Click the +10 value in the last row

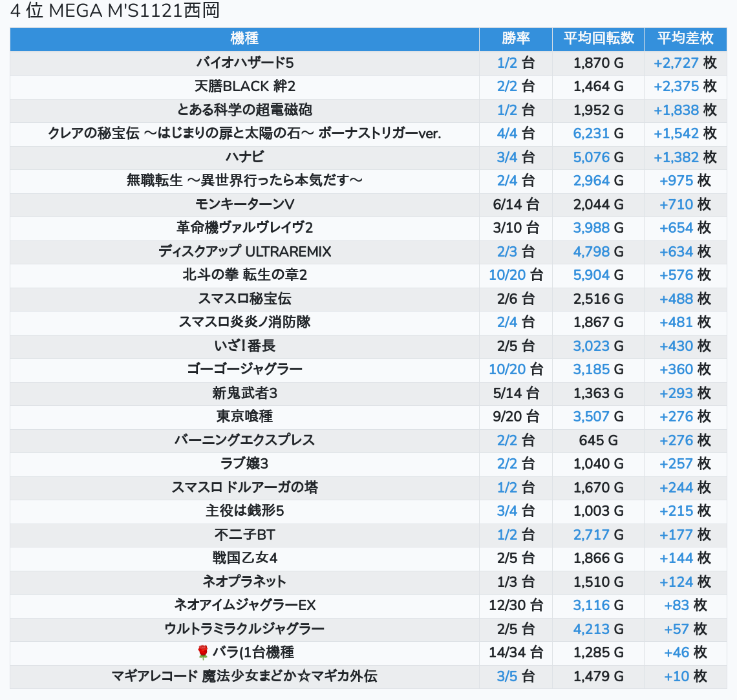click(x=676, y=677)
